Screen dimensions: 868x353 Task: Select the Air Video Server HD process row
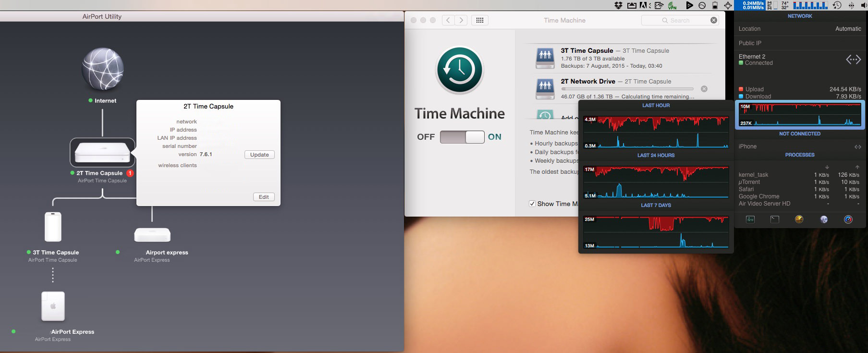coord(800,204)
